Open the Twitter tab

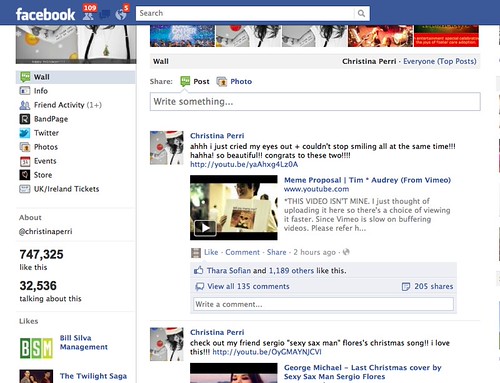pos(46,133)
